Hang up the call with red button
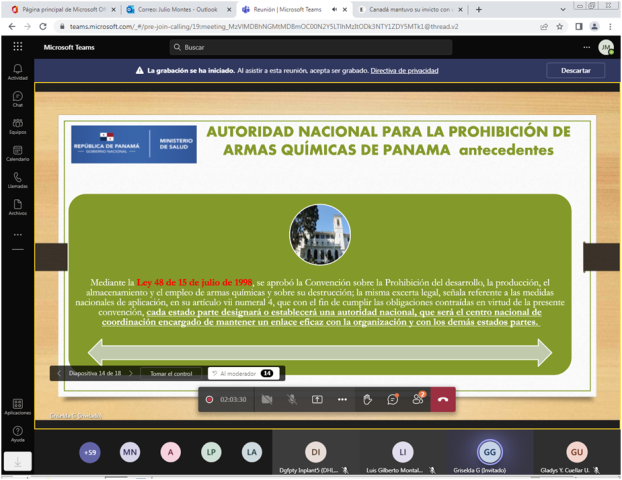This screenshot has width=622, height=480. pos(442,399)
